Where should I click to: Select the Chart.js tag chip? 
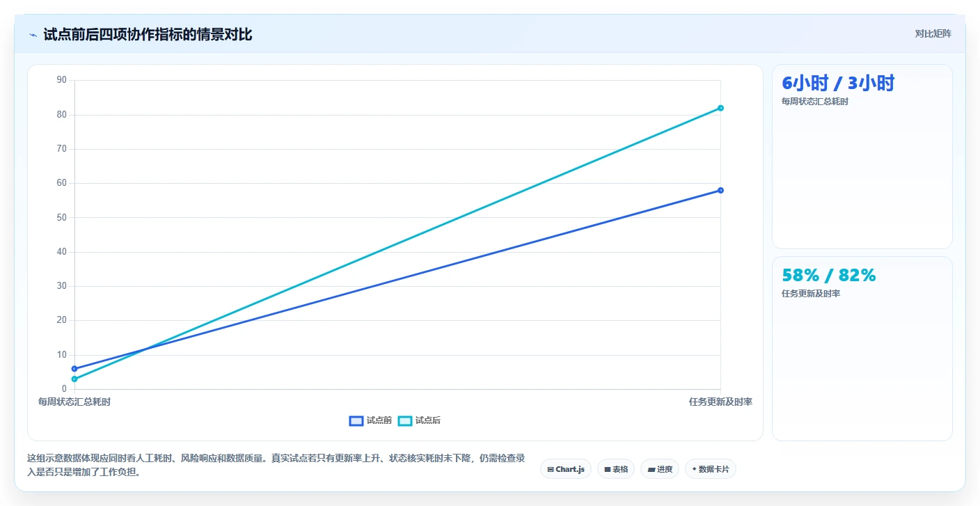click(565, 469)
